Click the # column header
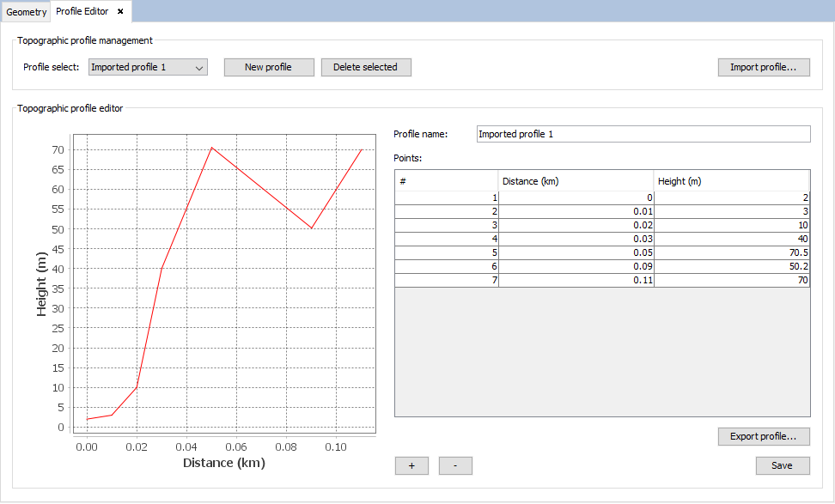 tap(446, 180)
